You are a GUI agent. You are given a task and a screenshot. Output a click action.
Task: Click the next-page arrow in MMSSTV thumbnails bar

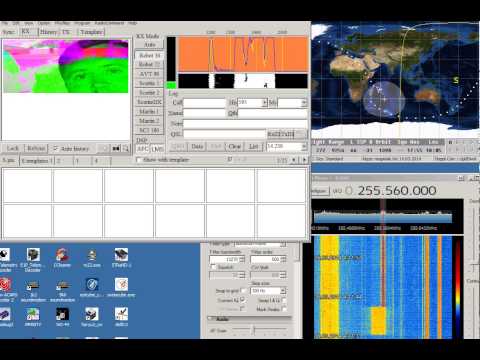(x=304, y=160)
